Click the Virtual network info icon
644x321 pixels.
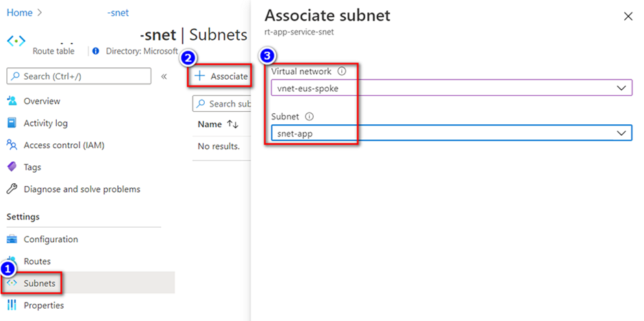(342, 71)
